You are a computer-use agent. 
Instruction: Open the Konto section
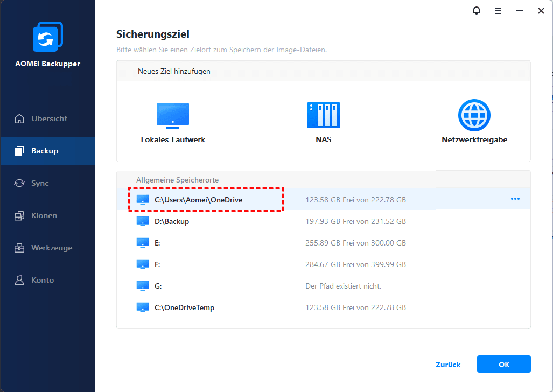(47, 280)
